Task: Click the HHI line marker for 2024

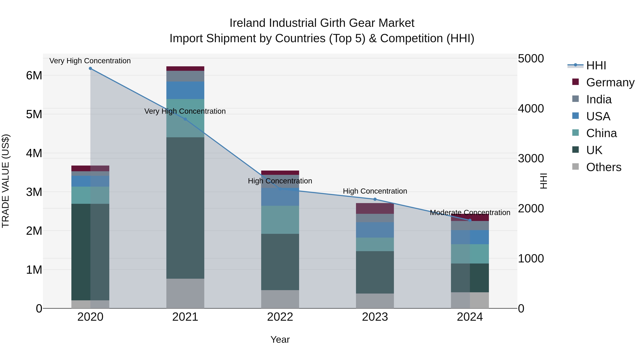Action: pos(470,220)
